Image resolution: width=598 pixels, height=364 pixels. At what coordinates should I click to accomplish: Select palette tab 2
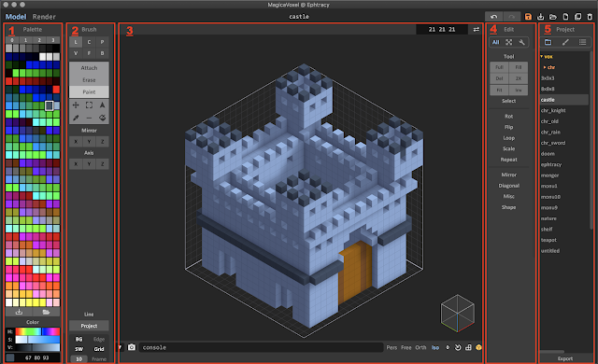(x=39, y=40)
